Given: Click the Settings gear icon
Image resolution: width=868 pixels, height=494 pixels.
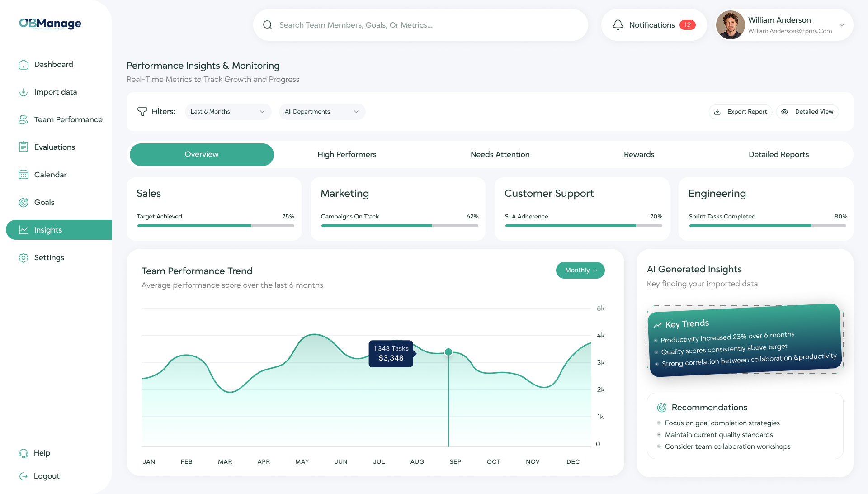Looking at the screenshot, I should pyautogui.click(x=24, y=257).
